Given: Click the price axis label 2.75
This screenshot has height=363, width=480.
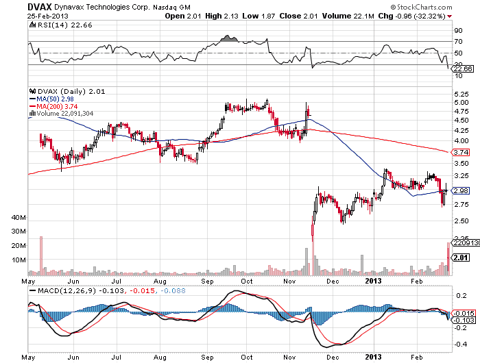Looking at the screenshot, I should (x=461, y=204).
